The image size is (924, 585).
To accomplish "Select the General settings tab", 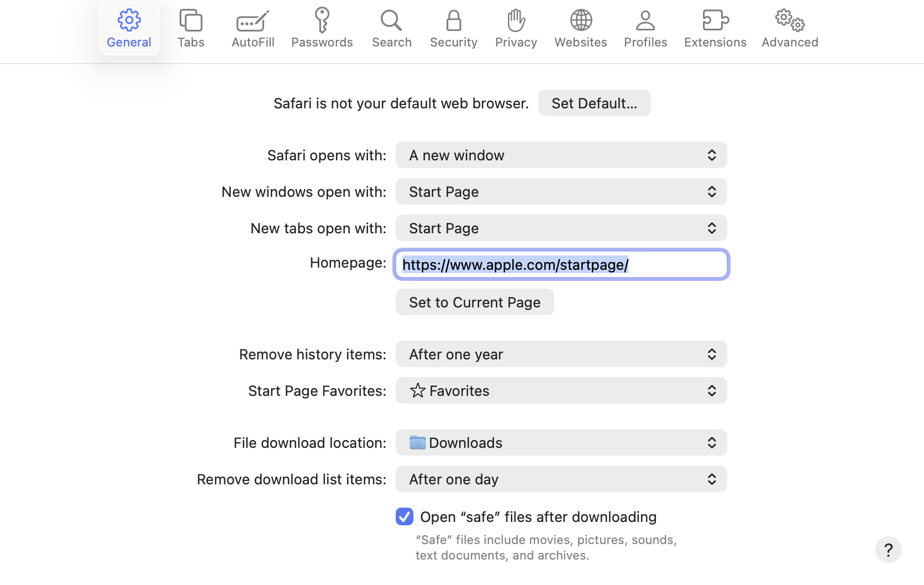I will [x=129, y=29].
